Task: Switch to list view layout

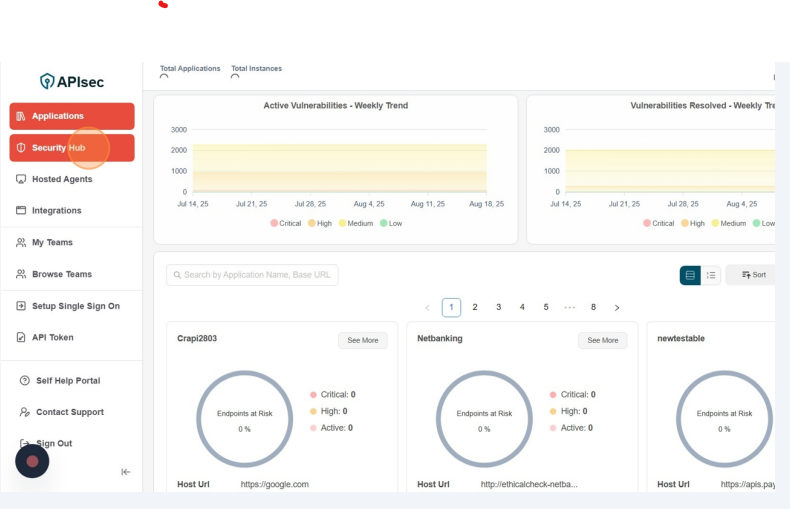Action: [711, 275]
